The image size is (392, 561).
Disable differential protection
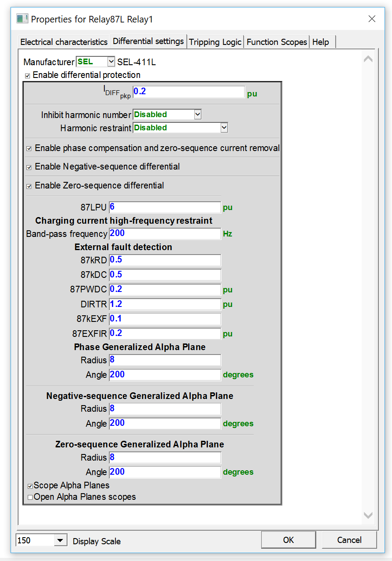(27, 75)
